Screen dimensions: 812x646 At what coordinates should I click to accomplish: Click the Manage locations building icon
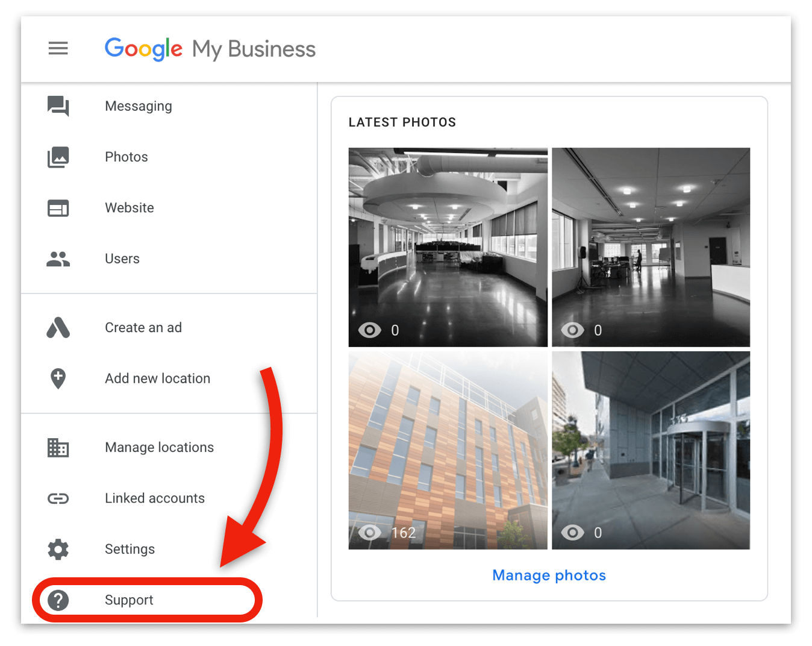(x=58, y=447)
